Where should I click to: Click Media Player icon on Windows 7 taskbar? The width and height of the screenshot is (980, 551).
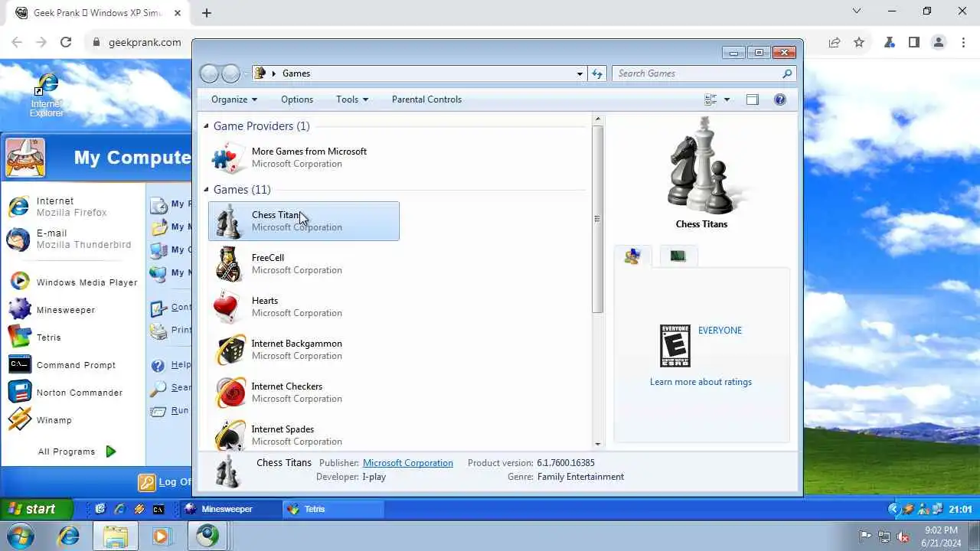click(x=161, y=536)
